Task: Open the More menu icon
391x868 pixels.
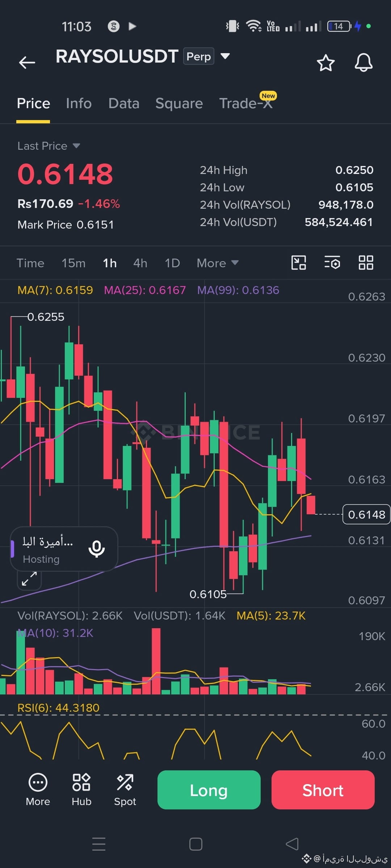Action: point(38,790)
